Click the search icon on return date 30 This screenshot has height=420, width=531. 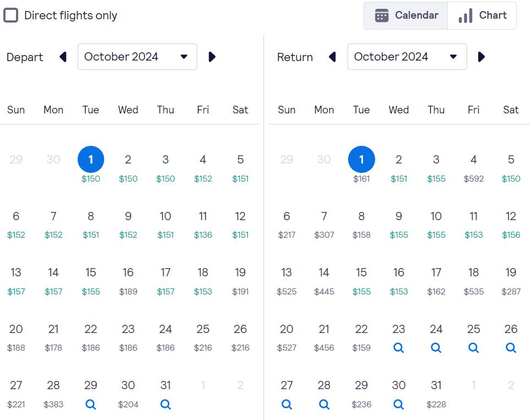399,404
